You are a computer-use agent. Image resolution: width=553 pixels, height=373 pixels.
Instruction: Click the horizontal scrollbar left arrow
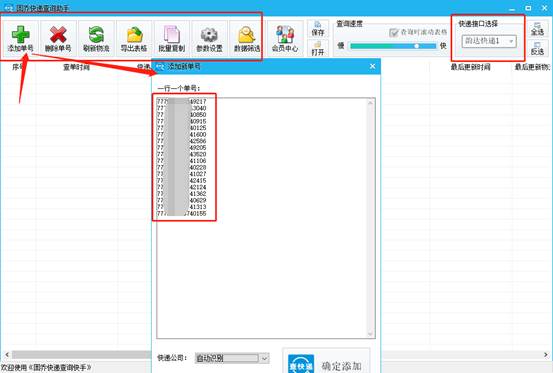6,354
